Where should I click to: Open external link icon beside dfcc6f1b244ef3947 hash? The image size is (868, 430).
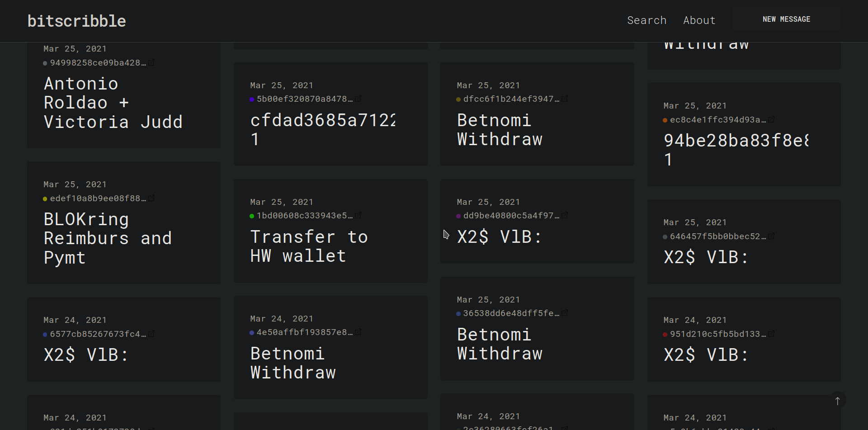point(565,99)
